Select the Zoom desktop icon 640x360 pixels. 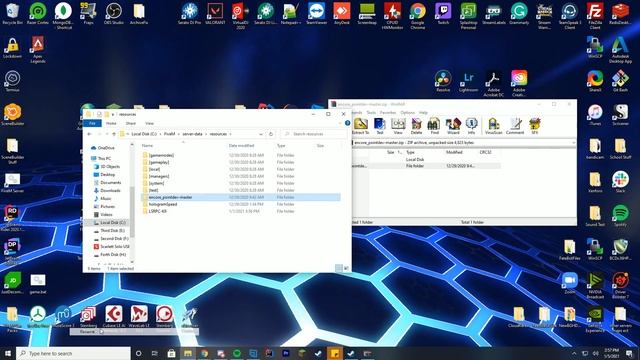point(570,283)
